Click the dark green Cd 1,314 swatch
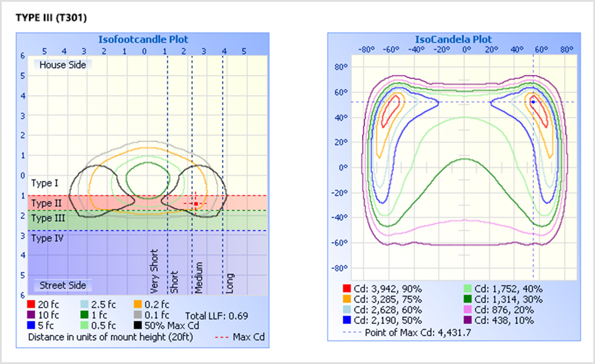 click(x=467, y=299)
